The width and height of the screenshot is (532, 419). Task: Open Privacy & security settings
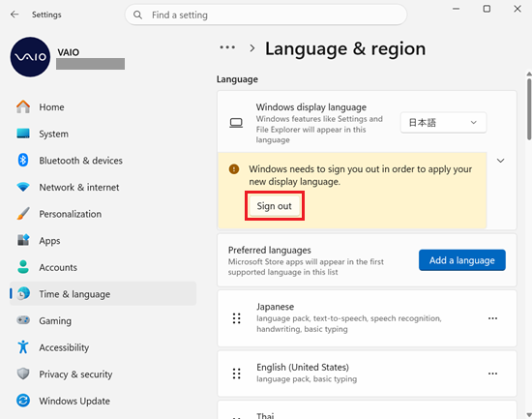103,374
